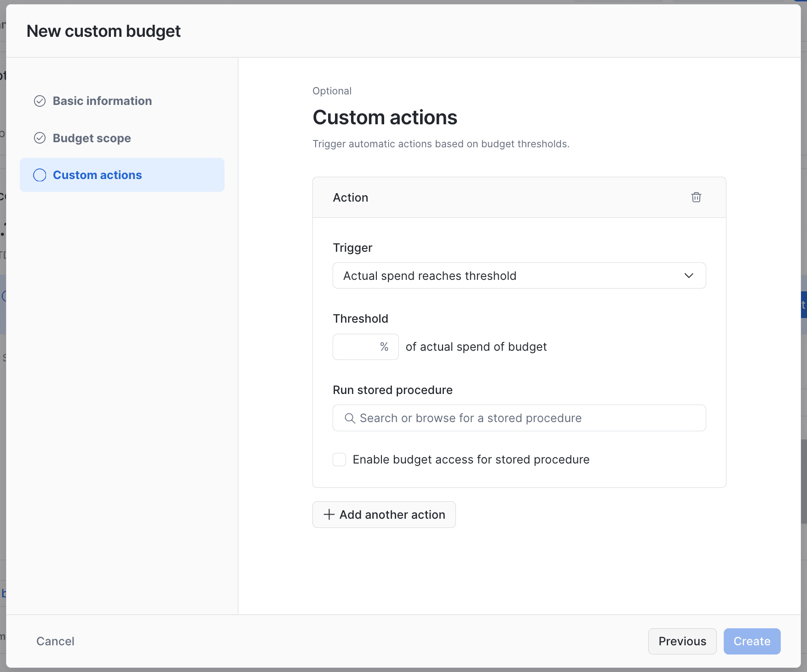This screenshot has height=672, width=807.
Task: Expand the trigger chevron arrow
Action: click(x=689, y=276)
